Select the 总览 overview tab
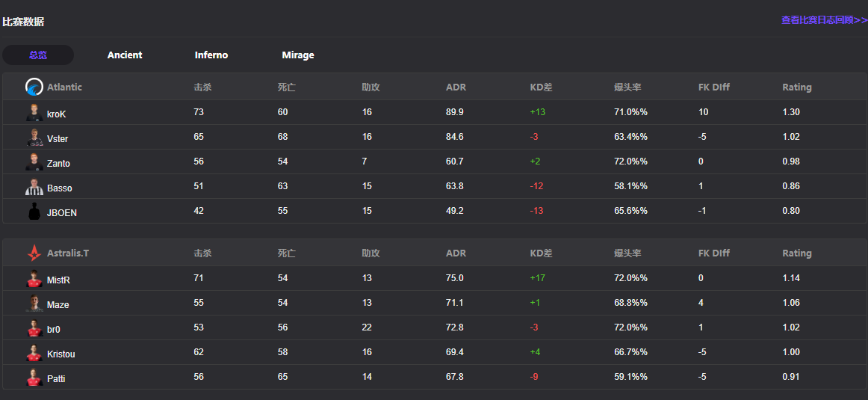The width and height of the screenshot is (868, 400). [x=38, y=55]
